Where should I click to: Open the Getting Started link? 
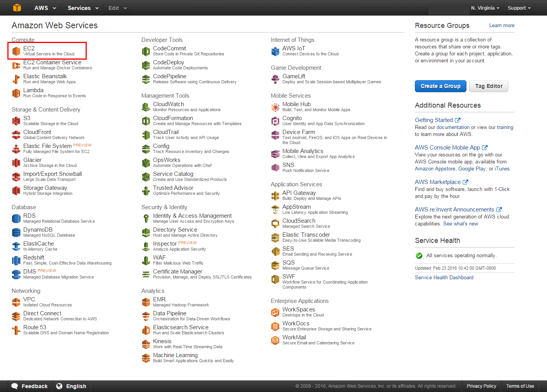tap(437, 120)
